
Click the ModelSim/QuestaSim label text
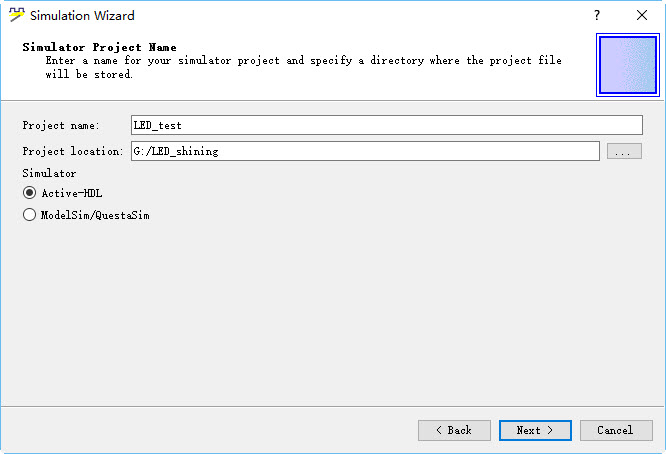click(x=95, y=215)
